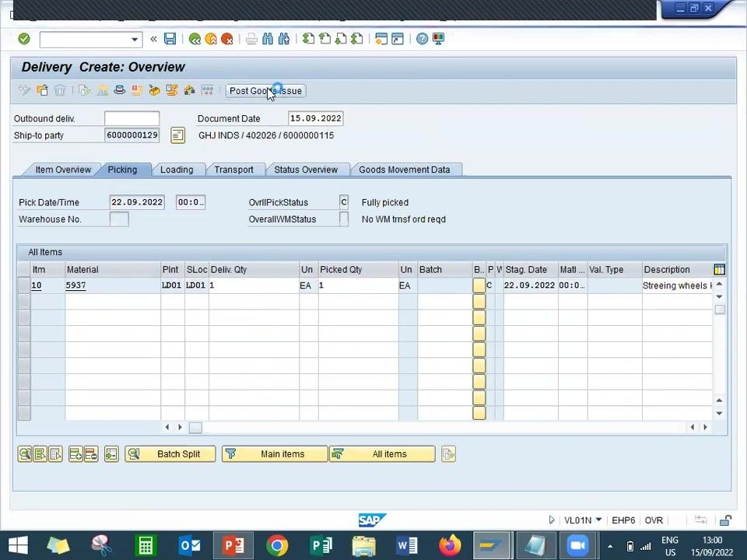Click the Stag. Date 22.09.2022 cell

530,285
